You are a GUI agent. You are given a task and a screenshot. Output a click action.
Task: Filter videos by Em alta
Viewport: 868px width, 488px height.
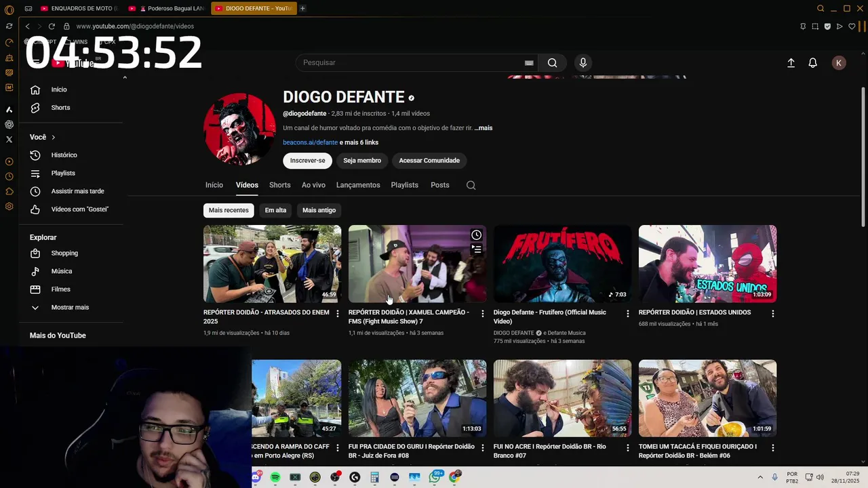coord(275,210)
